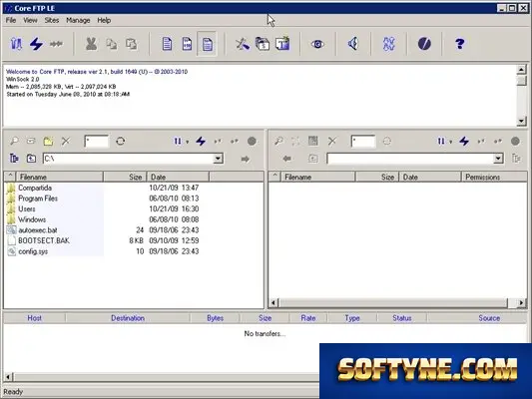Sort local files by Date column header
The height and width of the screenshot is (399, 532).
(178, 177)
